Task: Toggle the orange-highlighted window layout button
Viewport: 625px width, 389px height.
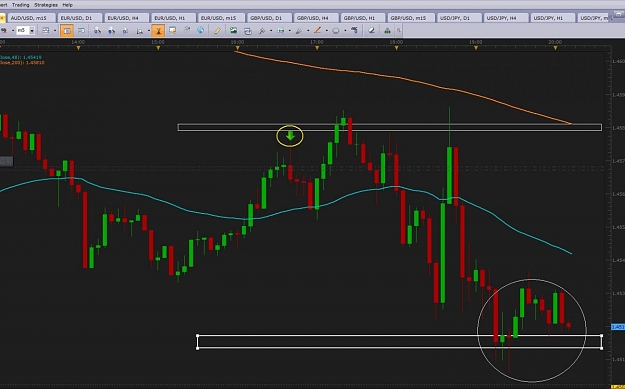Action: click(x=67, y=30)
